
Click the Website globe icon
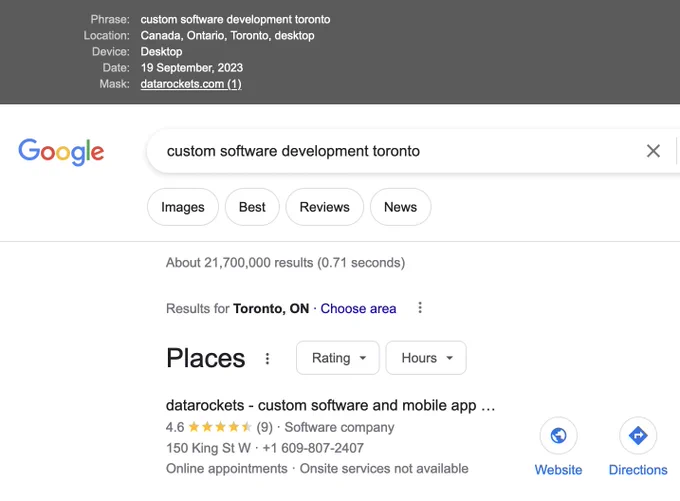(558, 435)
